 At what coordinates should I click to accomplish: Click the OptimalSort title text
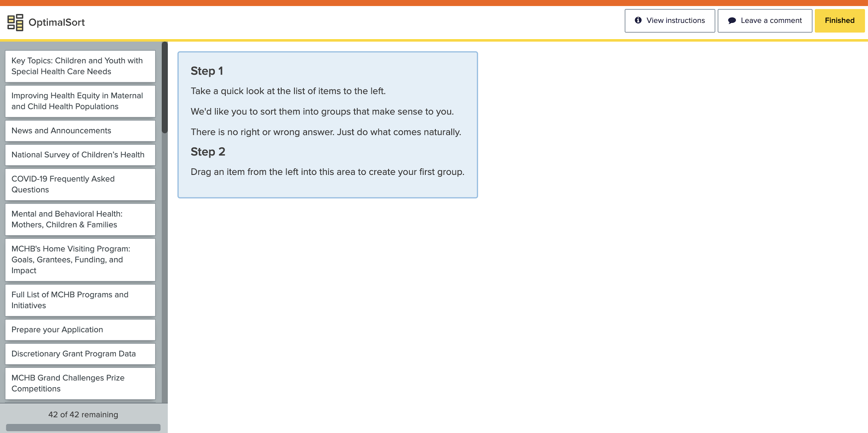(57, 23)
